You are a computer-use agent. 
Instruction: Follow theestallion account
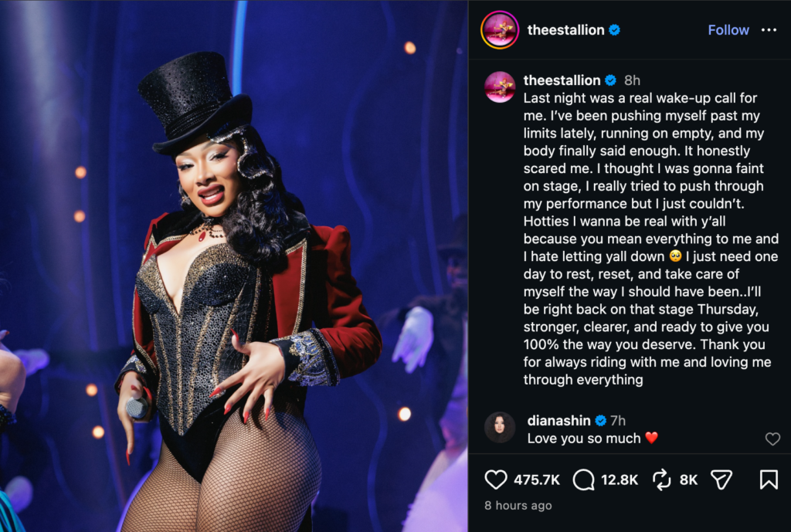(728, 30)
